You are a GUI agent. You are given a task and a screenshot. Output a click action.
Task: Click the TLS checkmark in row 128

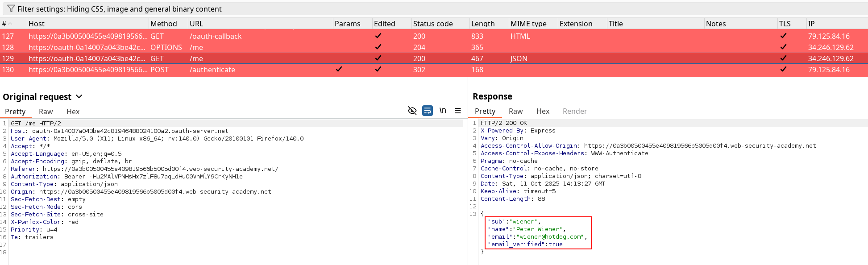[x=783, y=47]
